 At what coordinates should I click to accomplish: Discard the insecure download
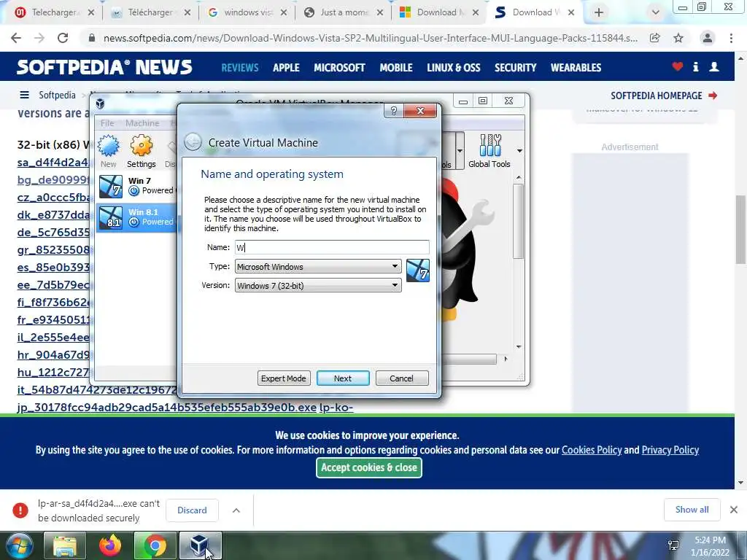tap(192, 510)
